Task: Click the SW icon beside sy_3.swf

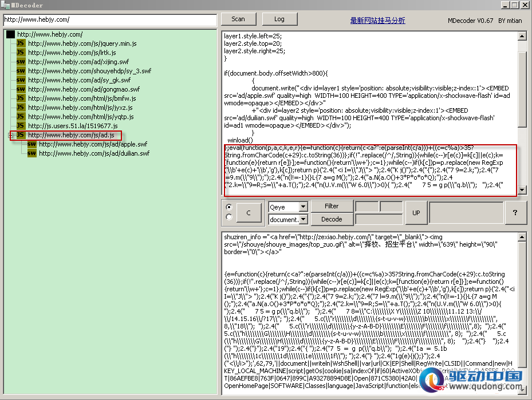Action: [x=21, y=71]
